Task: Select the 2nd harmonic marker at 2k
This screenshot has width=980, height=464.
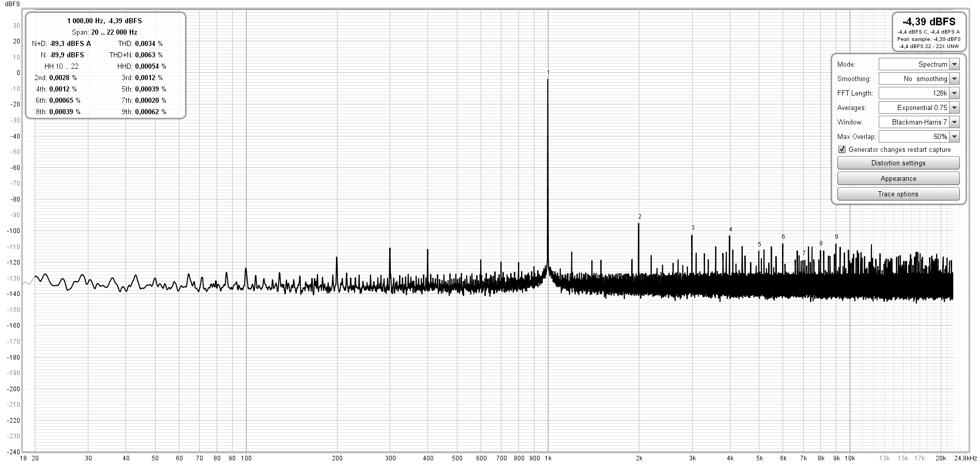Action: [639, 216]
